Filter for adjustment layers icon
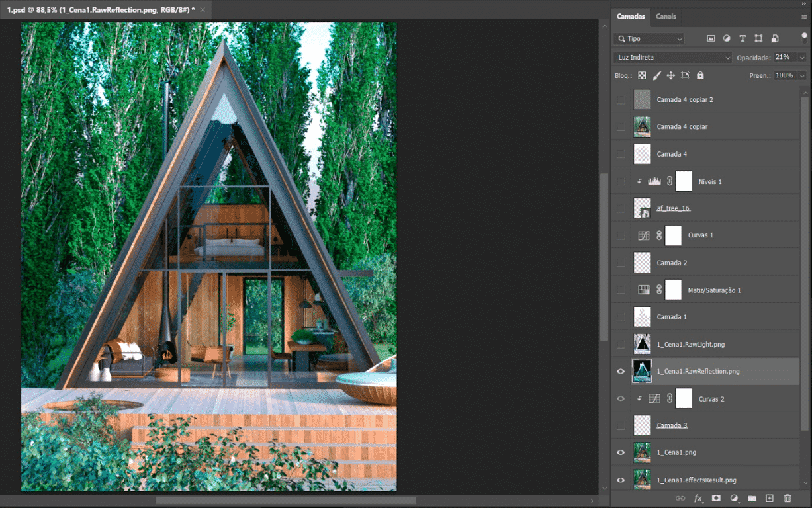The width and height of the screenshot is (812, 508). point(727,39)
